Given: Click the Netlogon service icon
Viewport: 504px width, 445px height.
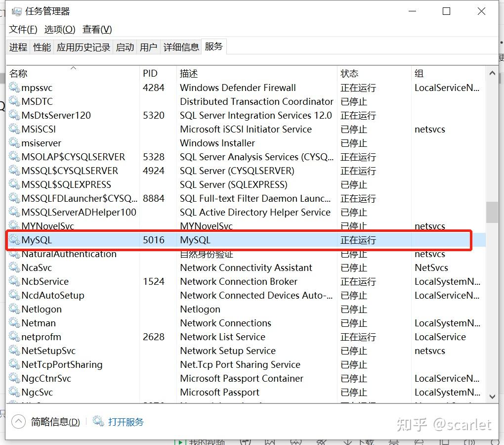Looking at the screenshot, I should [15, 309].
